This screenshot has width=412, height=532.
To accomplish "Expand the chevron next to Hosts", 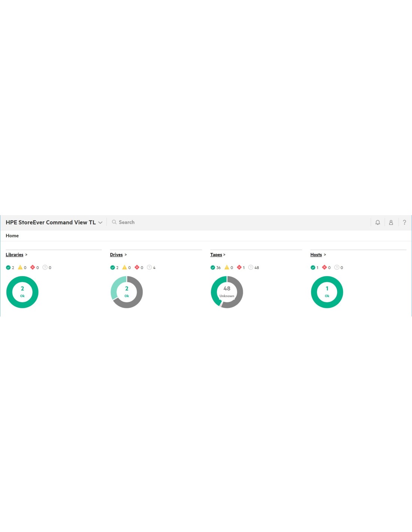I will pos(325,255).
